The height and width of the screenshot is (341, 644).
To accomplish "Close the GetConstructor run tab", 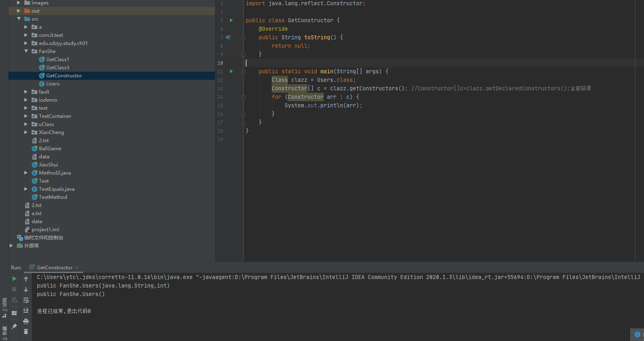I will coord(77,268).
